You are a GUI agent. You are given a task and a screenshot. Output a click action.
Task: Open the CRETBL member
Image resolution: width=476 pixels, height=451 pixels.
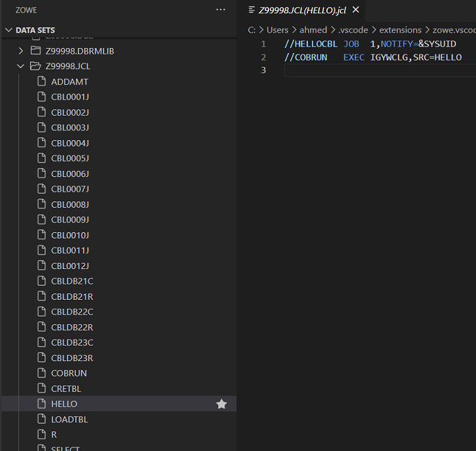pyautogui.click(x=68, y=388)
